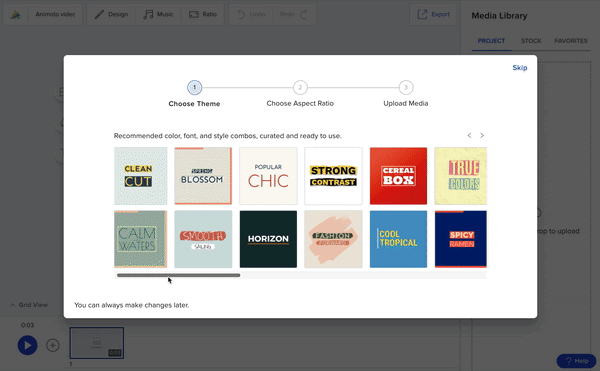Click the theme list horizontal scrollbar
This screenshot has width=600, height=371.
point(179,275)
